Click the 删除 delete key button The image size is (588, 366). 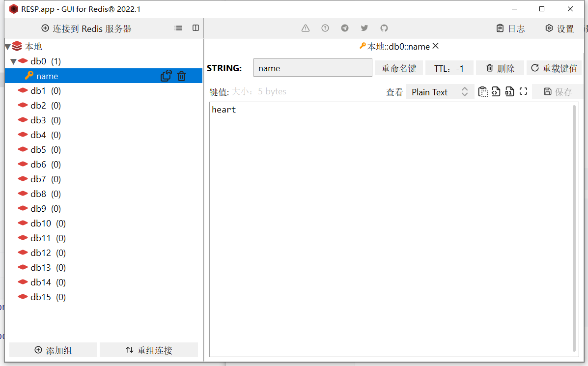click(x=500, y=68)
